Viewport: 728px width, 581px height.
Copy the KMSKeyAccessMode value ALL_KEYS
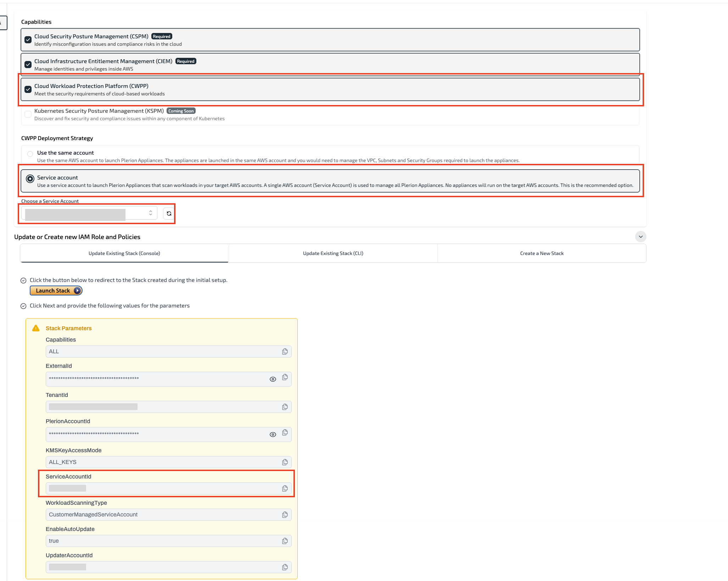click(285, 462)
